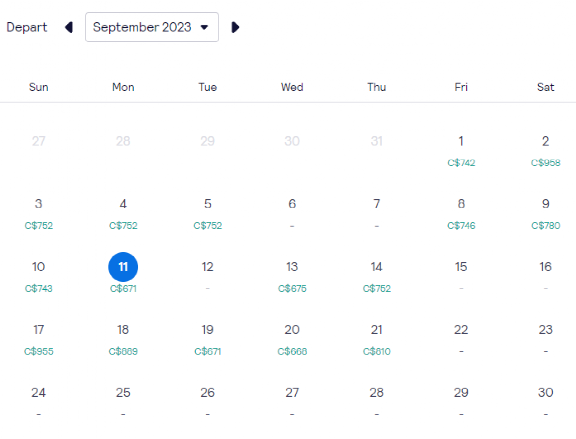Pick September 19 priced C$671
Image resolution: width=576 pixels, height=439 pixels.
point(208,340)
